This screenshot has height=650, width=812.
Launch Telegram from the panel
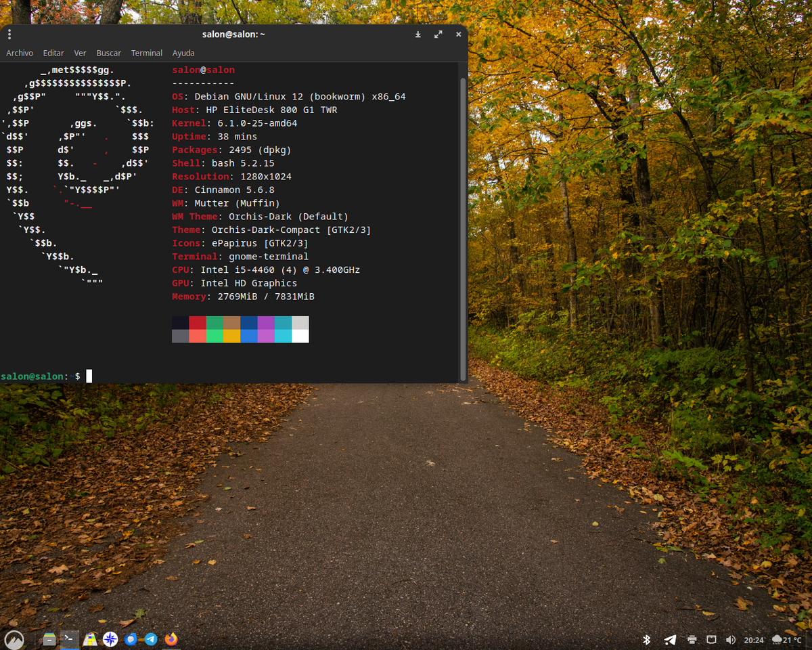[x=151, y=639]
